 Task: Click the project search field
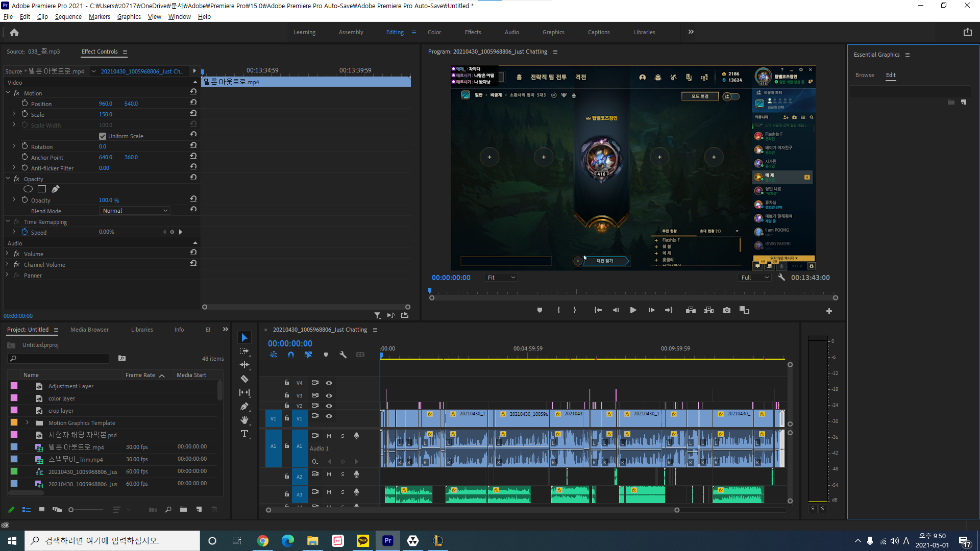(59, 359)
